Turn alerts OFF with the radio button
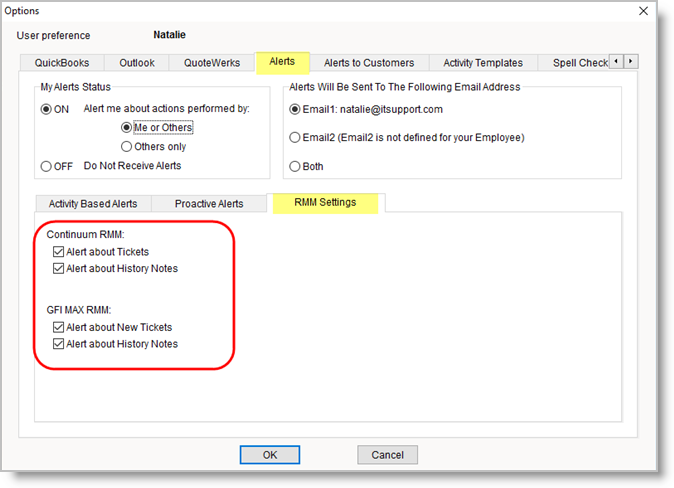The height and width of the screenshot is (488, 674). pos(46,166)
